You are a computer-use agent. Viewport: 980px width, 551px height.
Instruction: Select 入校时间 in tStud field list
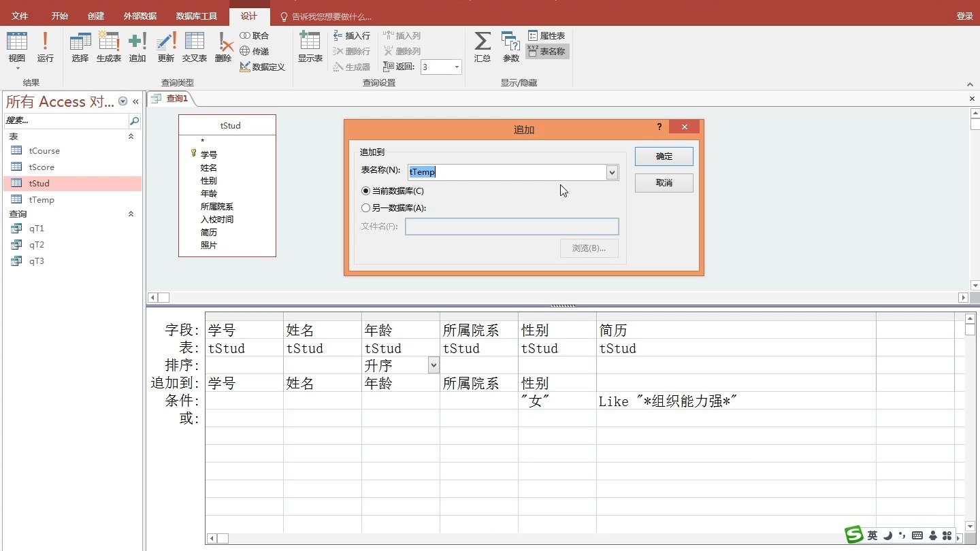pos(217,220)
